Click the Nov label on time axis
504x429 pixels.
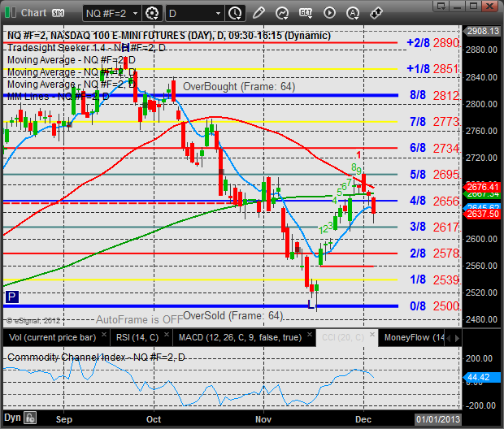263,419
